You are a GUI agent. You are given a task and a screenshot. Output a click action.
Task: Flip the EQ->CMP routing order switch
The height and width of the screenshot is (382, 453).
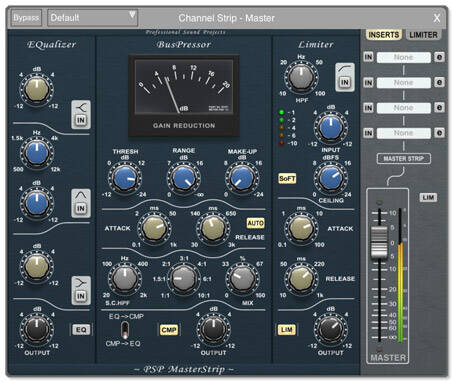pos(124,330)
